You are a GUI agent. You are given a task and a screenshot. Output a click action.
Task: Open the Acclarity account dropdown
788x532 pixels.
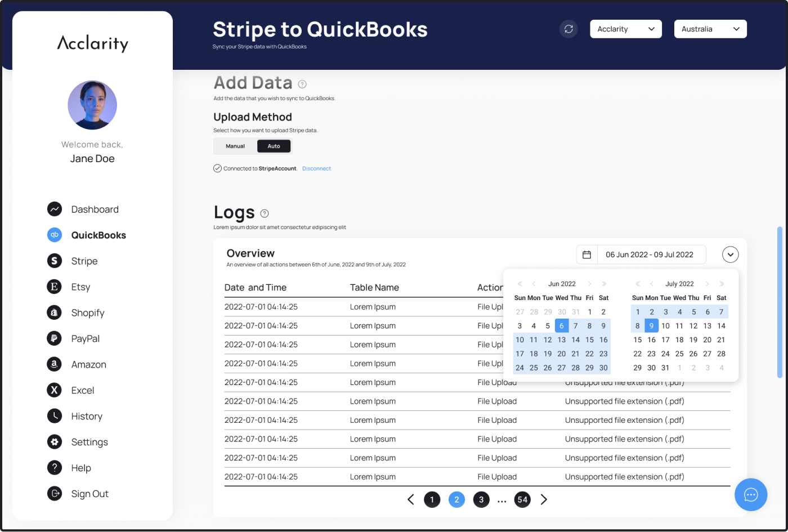tap(626, 29)
